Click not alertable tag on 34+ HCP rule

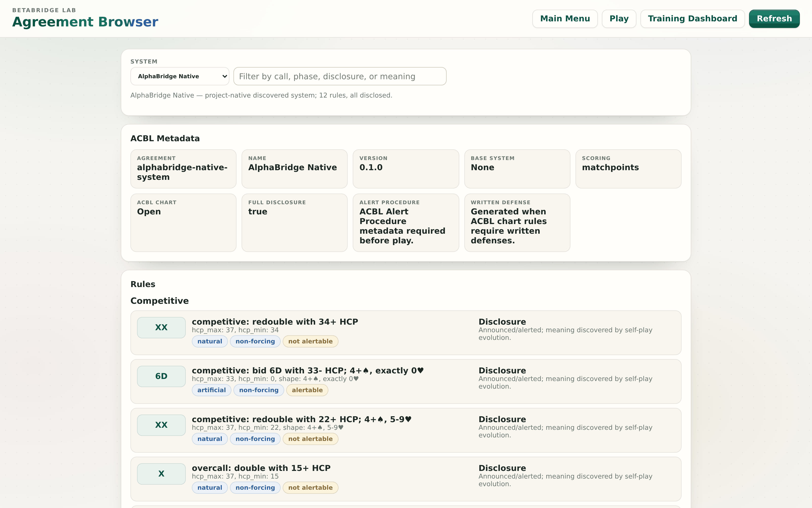tap(310, 341)
